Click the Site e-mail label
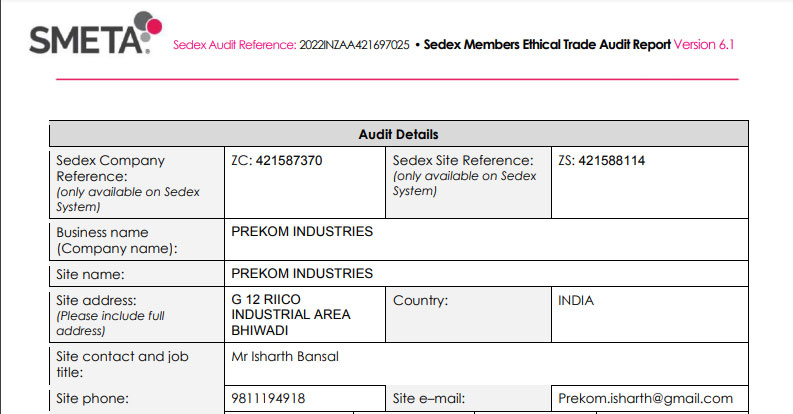 431,398
